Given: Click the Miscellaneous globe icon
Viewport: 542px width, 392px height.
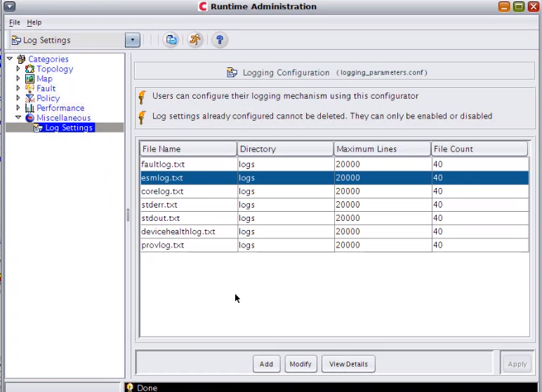Looking at the screenshot, I should pyautogui.click(x=29, y=118).
